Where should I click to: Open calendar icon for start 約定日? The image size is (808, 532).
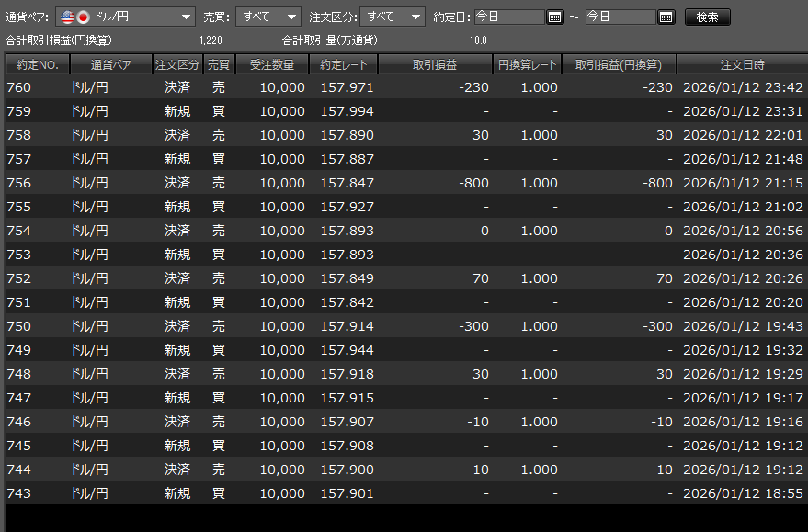tap(554, 17)
